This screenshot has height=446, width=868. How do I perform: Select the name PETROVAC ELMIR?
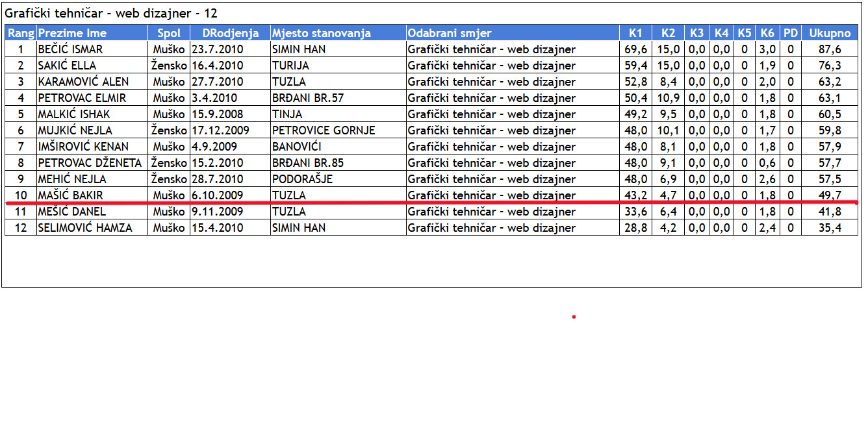pos(82,98)
